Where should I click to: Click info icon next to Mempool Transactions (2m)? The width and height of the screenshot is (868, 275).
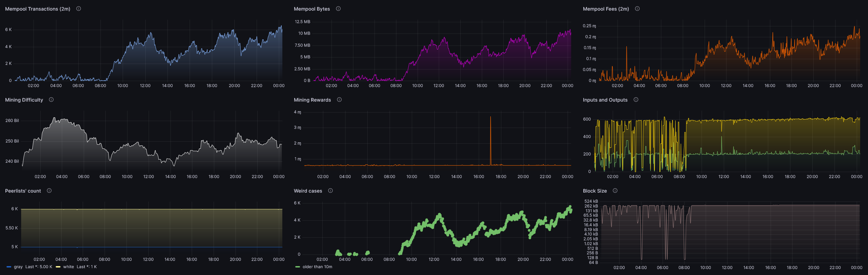pyautogui.click(x=79, y=9)
